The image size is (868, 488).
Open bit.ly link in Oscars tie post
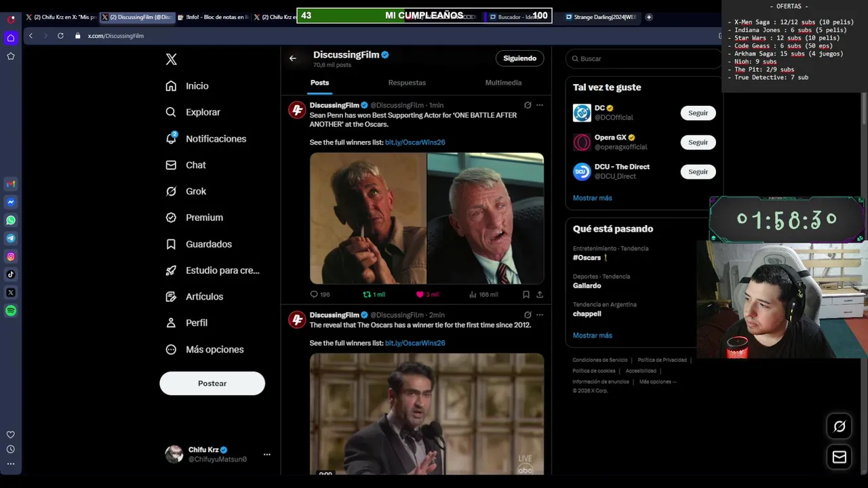click(x=415, y=343)
